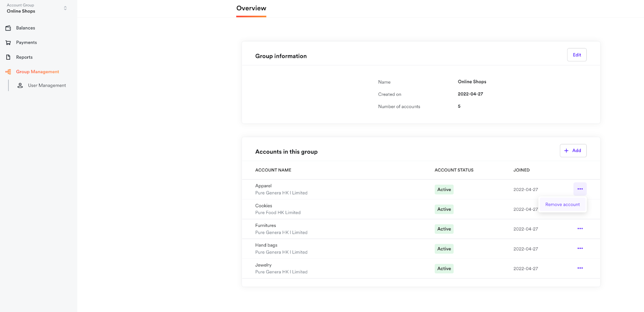The width and height of the screenshot is (644, 312).
Task: Click the Payments cart icon
Action: coord(8,43)
